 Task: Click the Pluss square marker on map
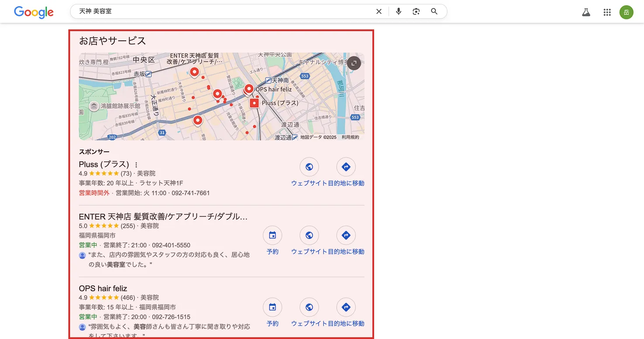click(x=255, y=103)
